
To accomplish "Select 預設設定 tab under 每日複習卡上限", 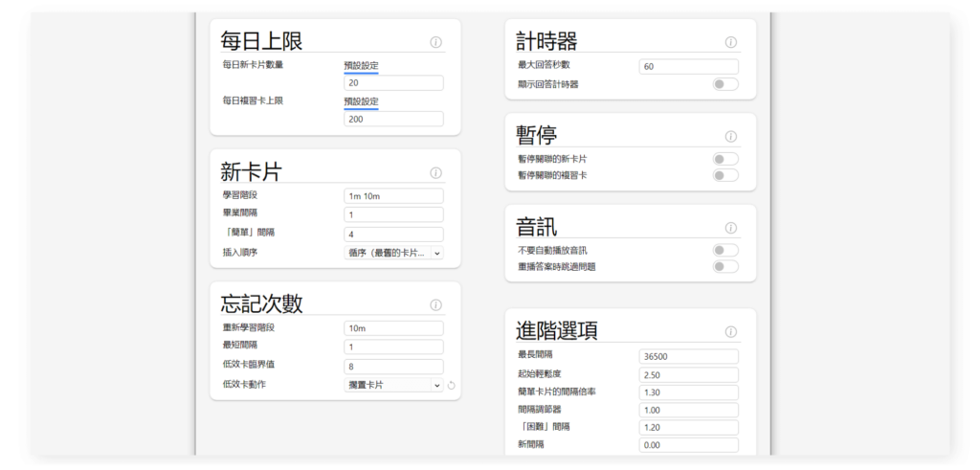I will (362, 101).
